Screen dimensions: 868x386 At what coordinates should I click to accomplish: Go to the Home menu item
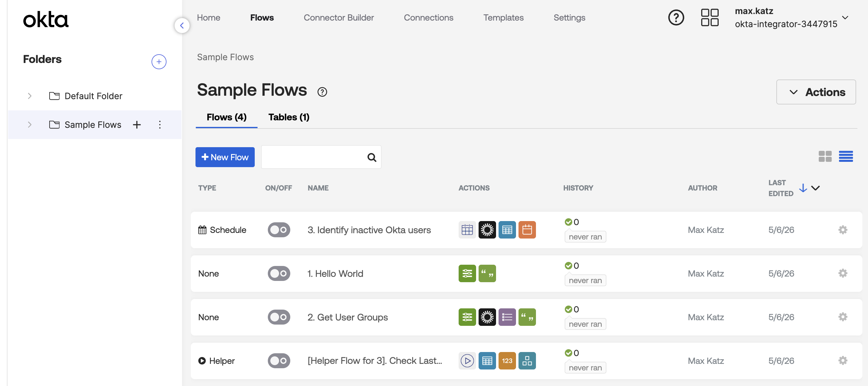click(x=208, y=17)
